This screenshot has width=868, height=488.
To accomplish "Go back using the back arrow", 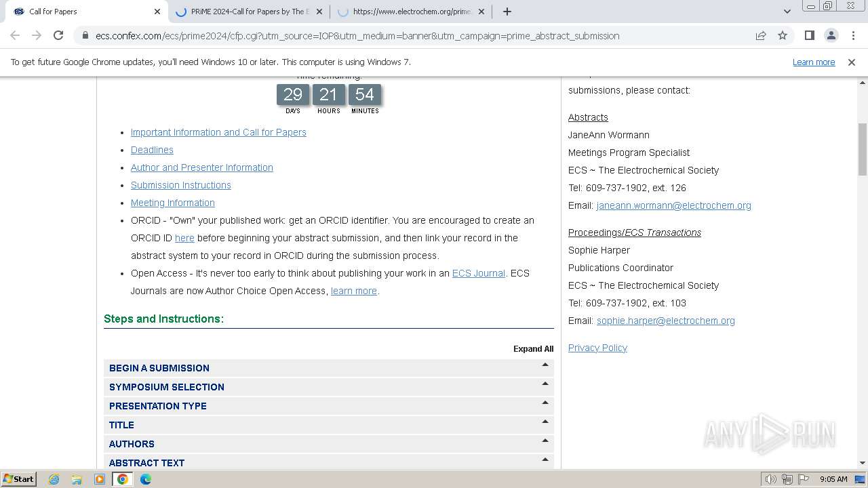I will coord(15,35).
